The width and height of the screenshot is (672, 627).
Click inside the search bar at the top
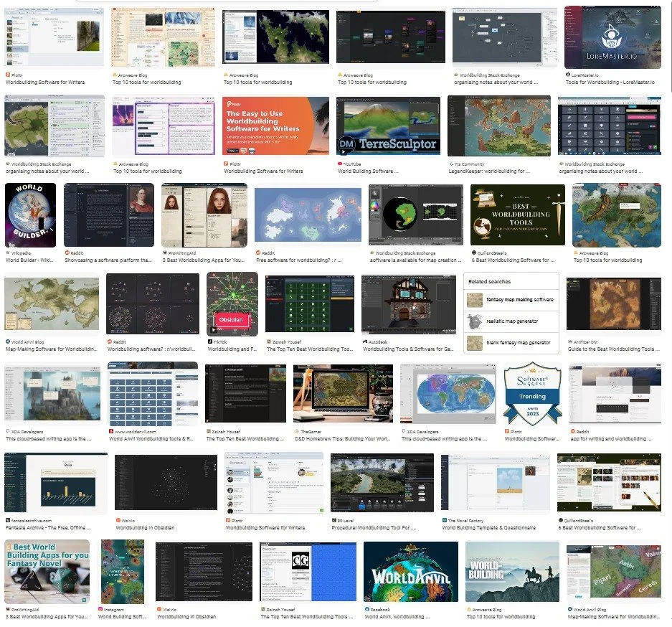tap(229, 2)
